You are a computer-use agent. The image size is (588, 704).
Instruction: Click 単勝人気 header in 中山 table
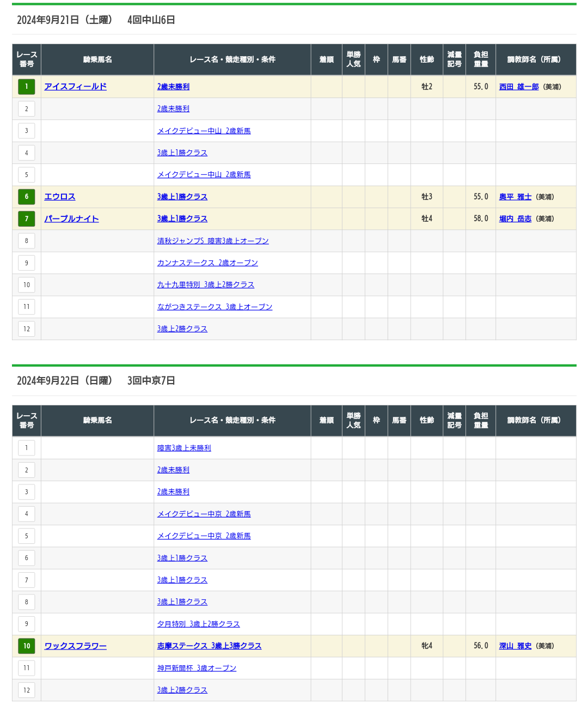[x=353, y=59]
